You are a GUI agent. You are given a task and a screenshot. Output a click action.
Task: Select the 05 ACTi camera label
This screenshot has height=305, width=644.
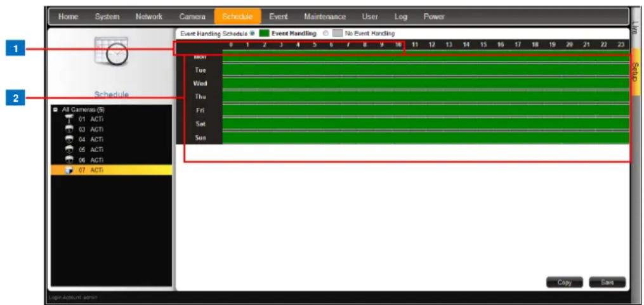pyautogui.click(x=90, y=150)
